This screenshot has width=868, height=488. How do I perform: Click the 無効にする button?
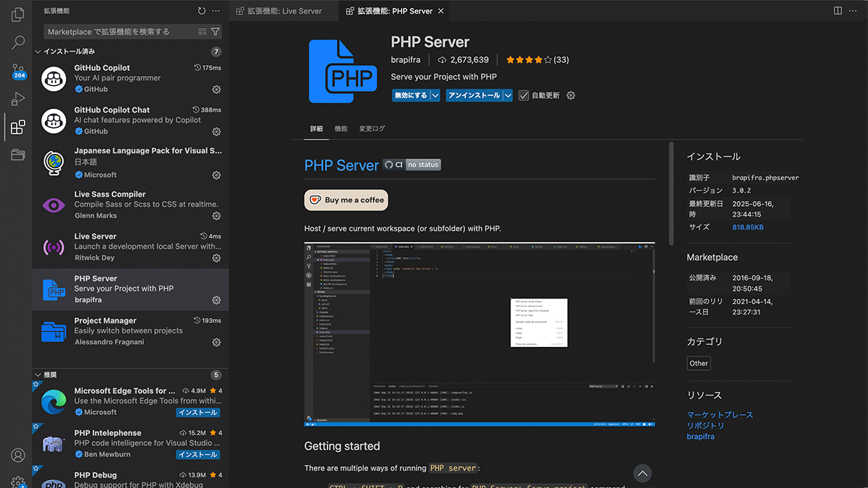(411, 95)
